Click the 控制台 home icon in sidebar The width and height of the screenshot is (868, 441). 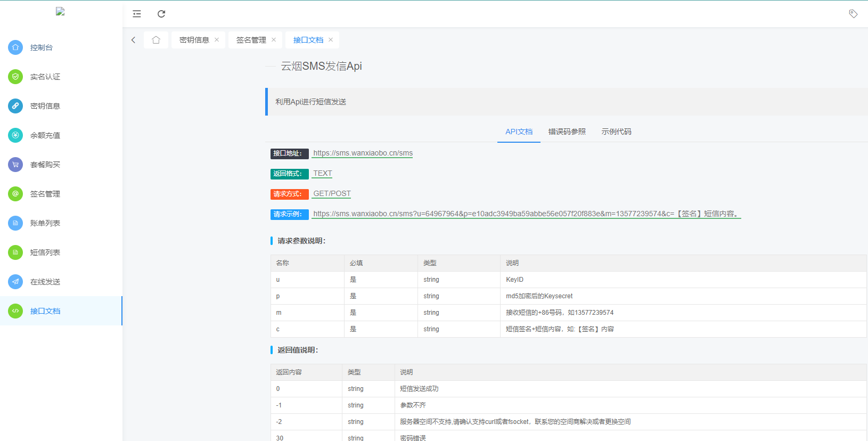pos(15,47)
